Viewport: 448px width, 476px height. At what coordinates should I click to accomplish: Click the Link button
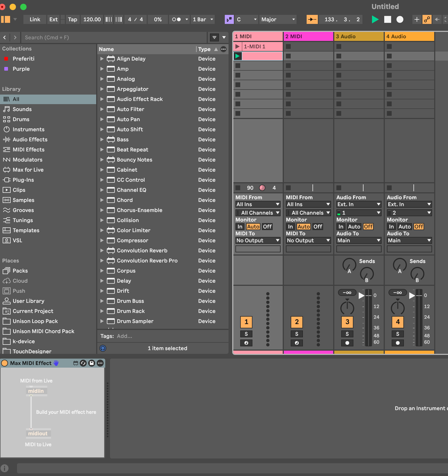[x=35, y=19]
